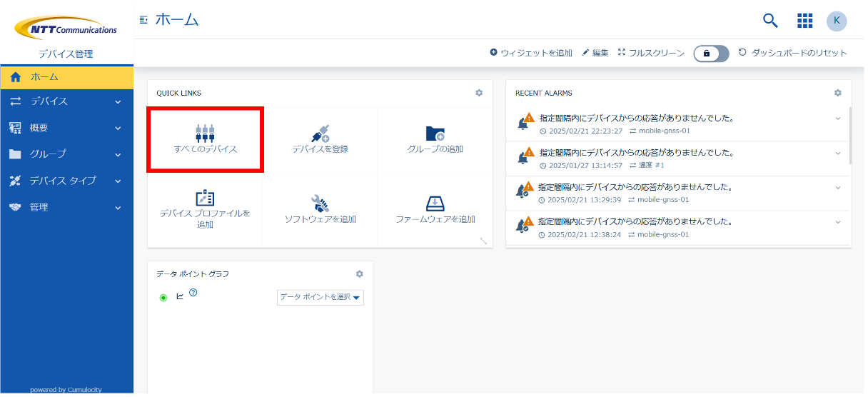Viewport: 868px width, 397px height.
Task: Click the 編集 button
Action: (595, 53)
